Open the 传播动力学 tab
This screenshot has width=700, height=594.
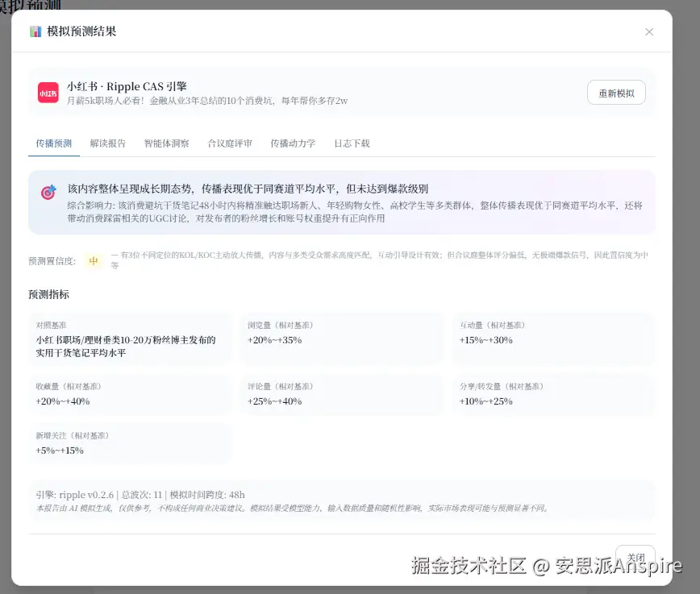click(x=293, y=143)
